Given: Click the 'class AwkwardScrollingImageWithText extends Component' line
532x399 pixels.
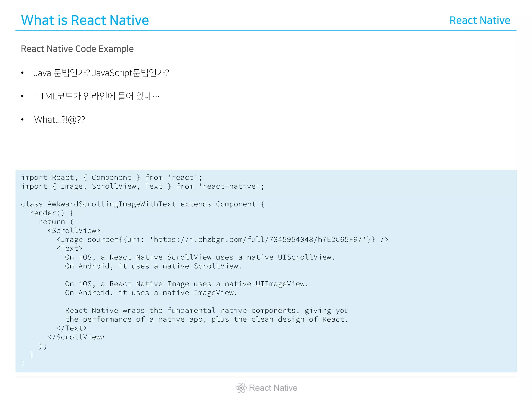Looking at the screenshot, I should click(143, 204).
